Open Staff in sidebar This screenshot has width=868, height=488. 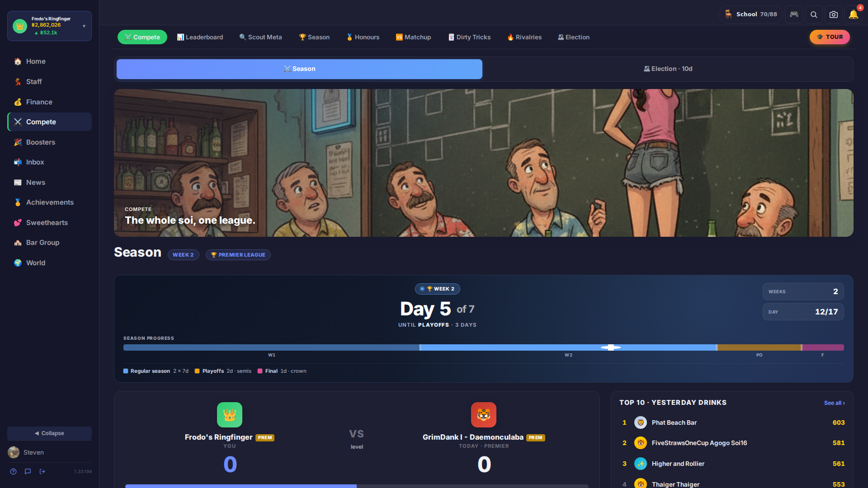tap(50, 82)
